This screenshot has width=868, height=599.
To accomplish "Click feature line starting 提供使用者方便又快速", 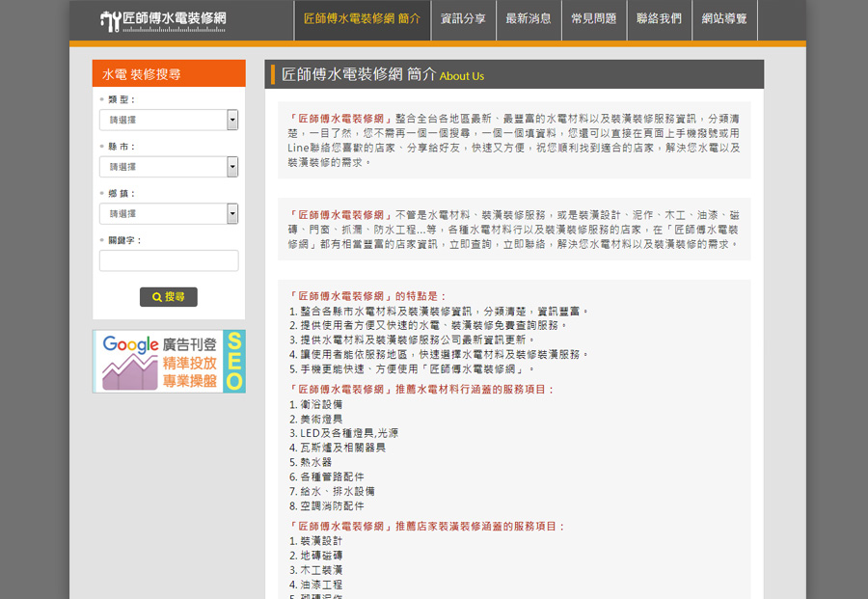I will coord(428,325).
